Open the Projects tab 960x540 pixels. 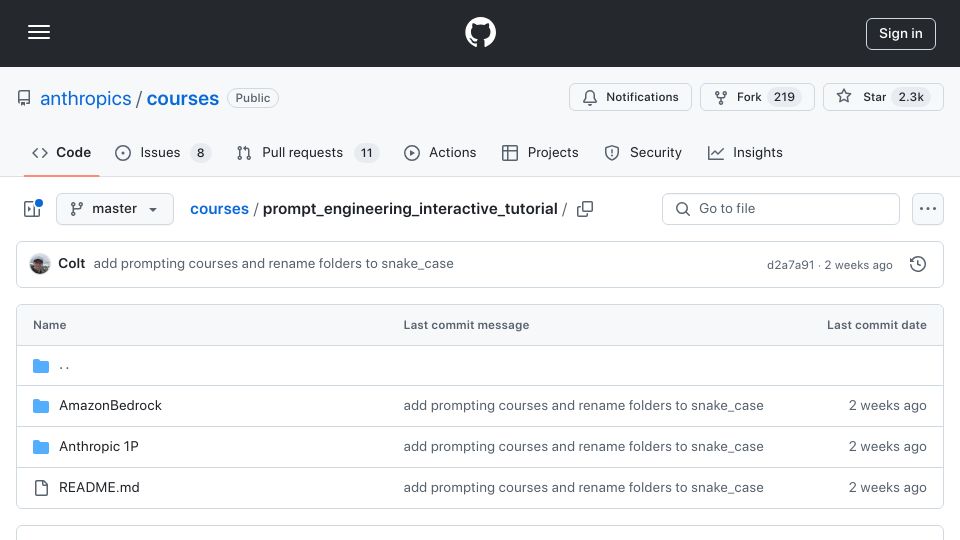click(539, 152)
